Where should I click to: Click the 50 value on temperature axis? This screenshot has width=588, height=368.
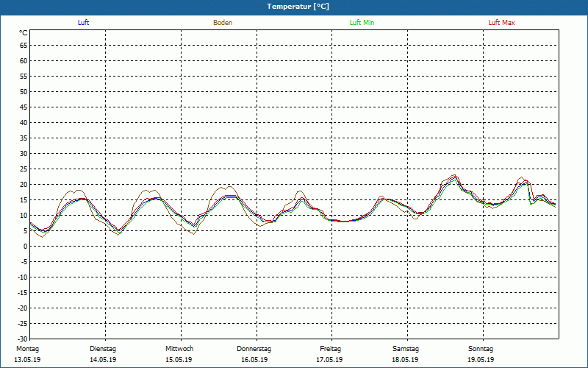[24, 91]
